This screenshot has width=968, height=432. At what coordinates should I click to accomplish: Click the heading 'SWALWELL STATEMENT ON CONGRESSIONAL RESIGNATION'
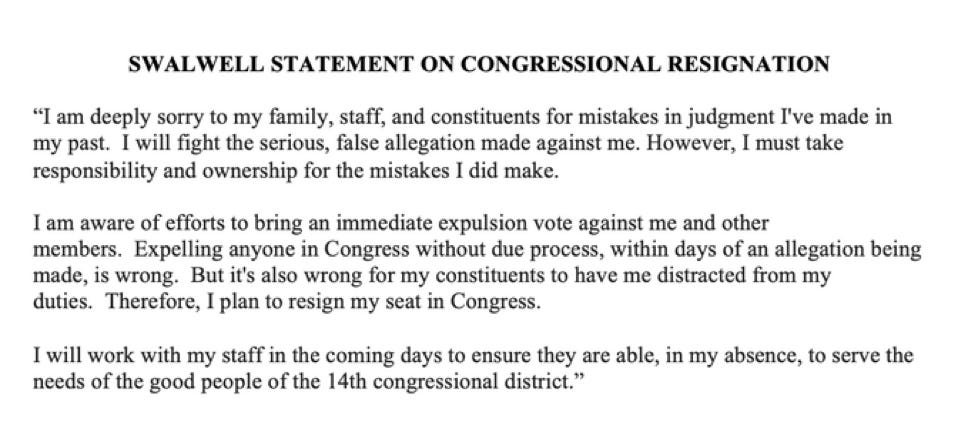478,64
